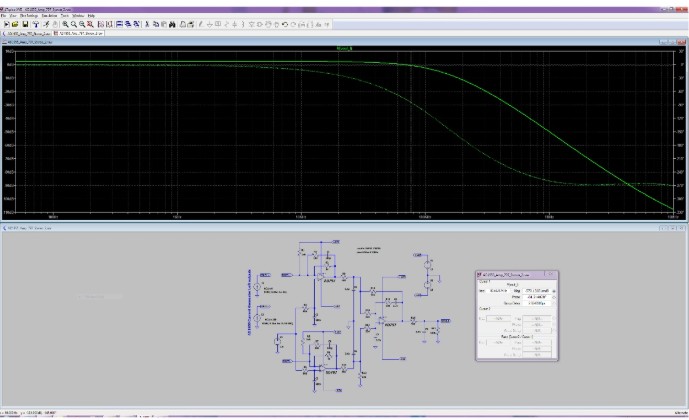689x420 pixels.
Task: Select the Pan magnifier tool
Action: coord(73,24)
